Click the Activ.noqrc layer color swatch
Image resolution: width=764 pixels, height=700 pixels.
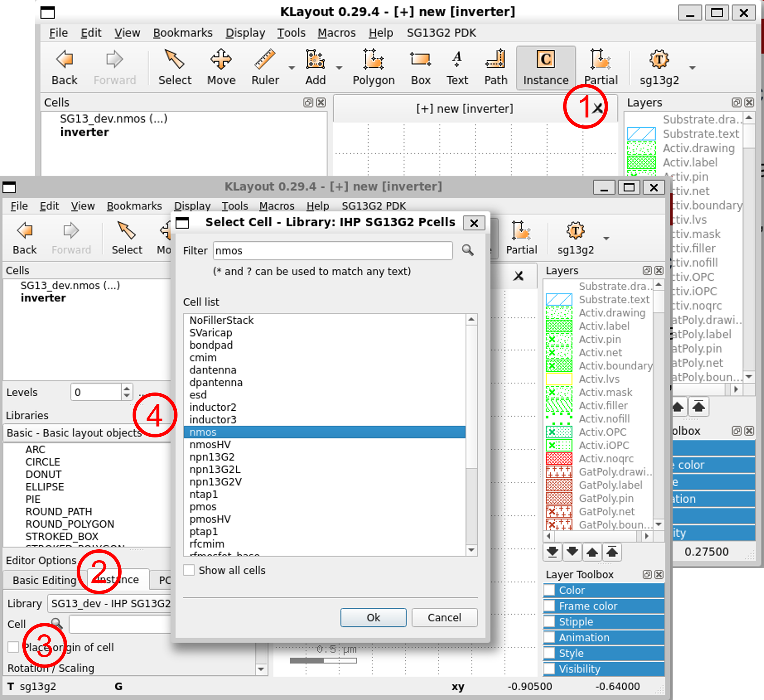point(559,459)
